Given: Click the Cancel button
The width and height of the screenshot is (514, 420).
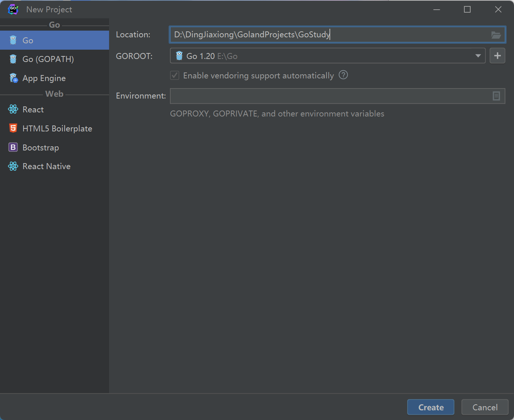Looking at the screenshot, I should (485, 407).
